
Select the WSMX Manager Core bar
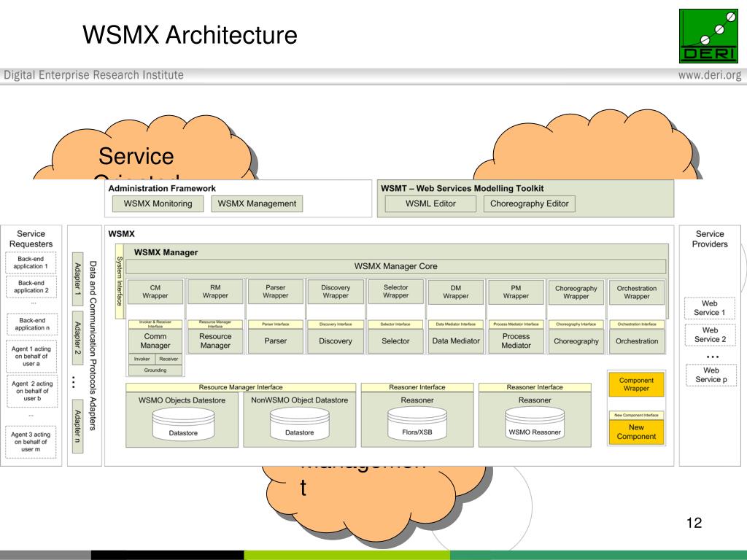395,266
